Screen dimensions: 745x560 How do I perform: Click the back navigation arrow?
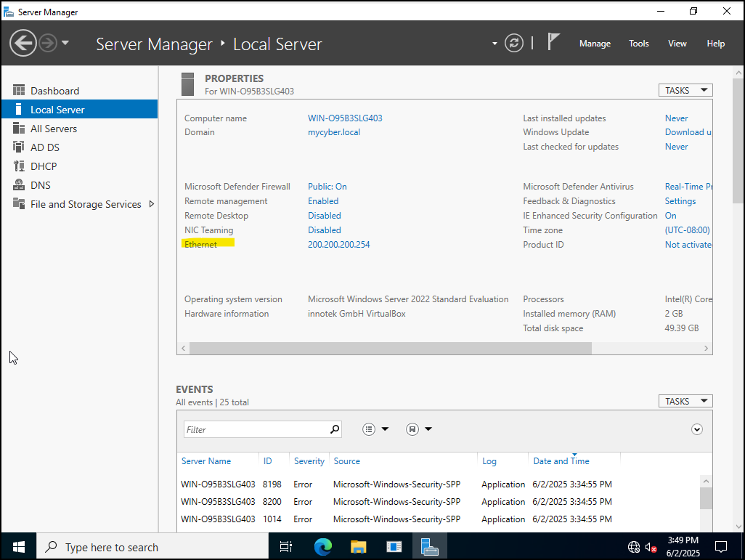[23, 44]
